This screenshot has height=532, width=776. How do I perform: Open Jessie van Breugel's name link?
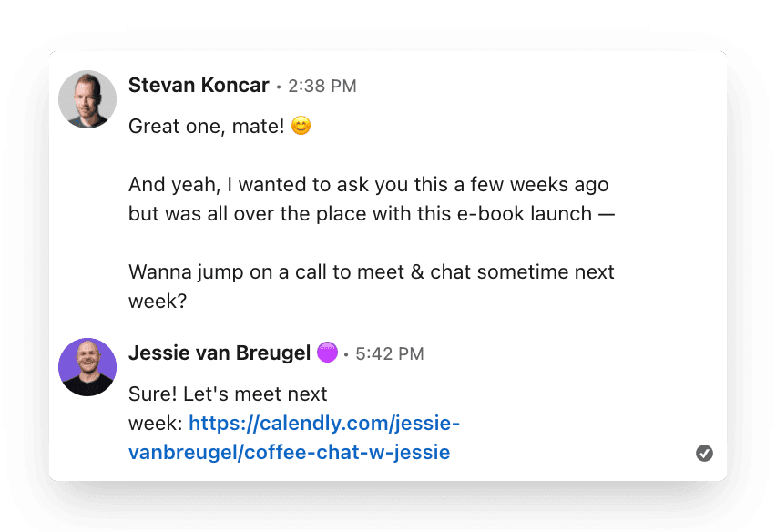tap(220, 353)
